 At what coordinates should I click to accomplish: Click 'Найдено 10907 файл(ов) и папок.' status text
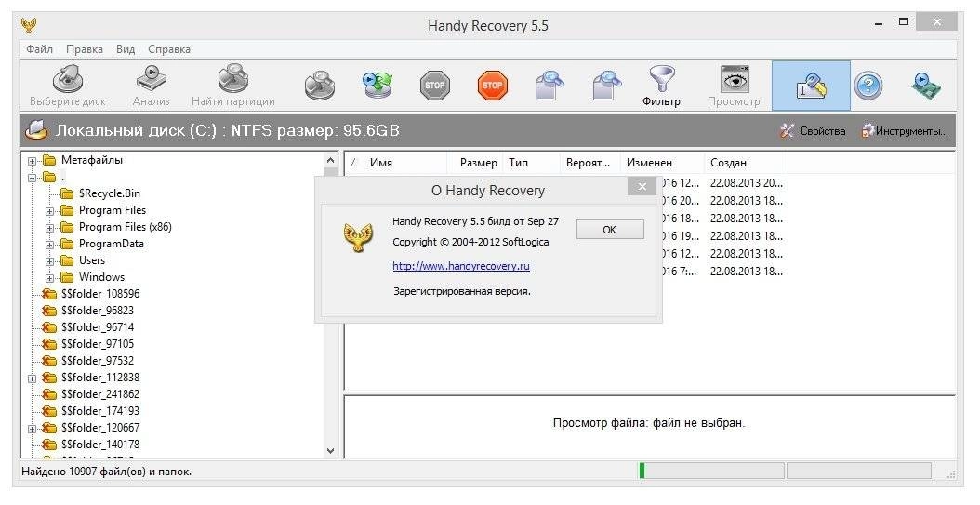(x=106, y=472)
